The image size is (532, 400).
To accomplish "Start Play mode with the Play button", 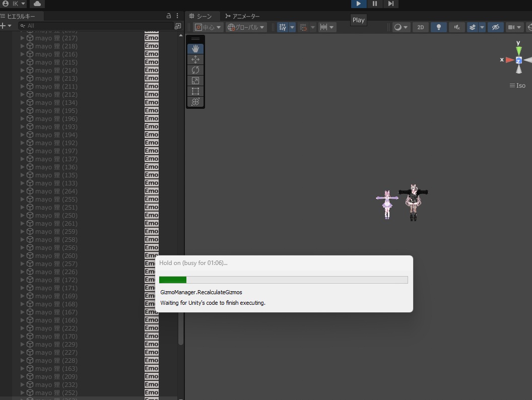I will [358, 4].
